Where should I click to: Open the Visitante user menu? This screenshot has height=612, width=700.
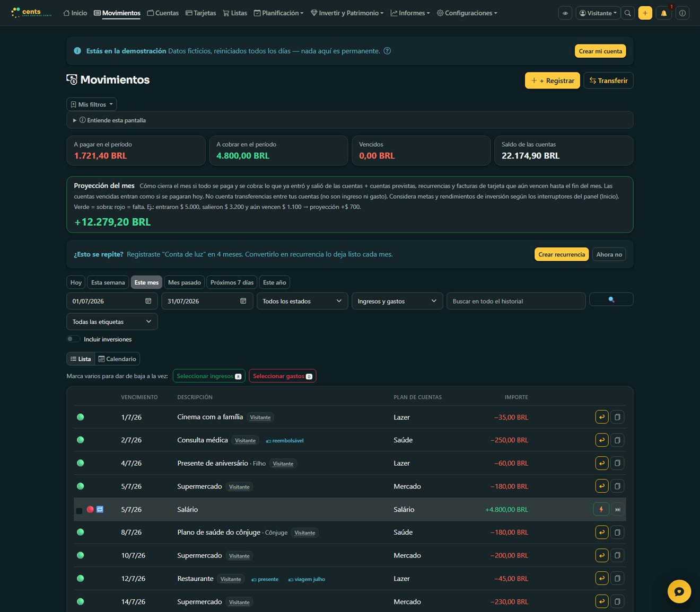[598, 13]
